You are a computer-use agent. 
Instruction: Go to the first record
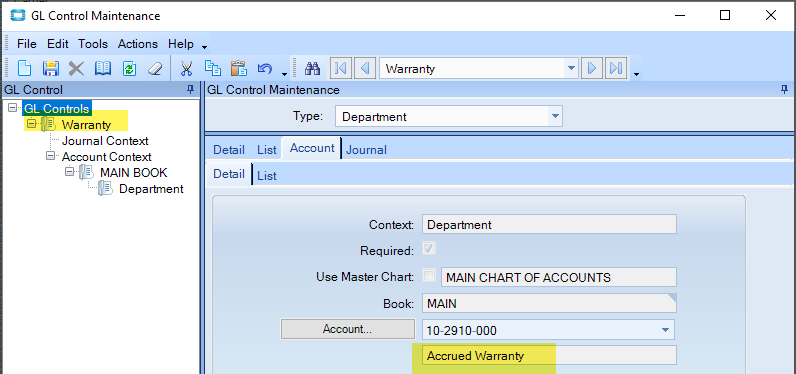coord(341,68)
